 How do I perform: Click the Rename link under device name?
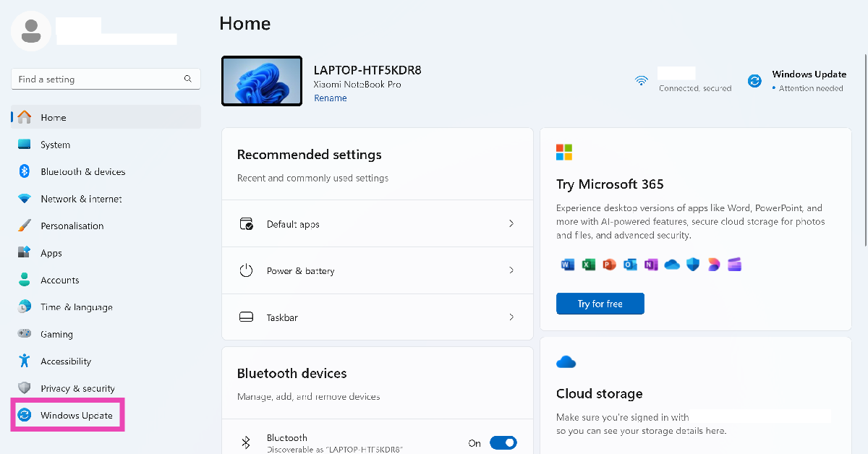tap(330, 98)
